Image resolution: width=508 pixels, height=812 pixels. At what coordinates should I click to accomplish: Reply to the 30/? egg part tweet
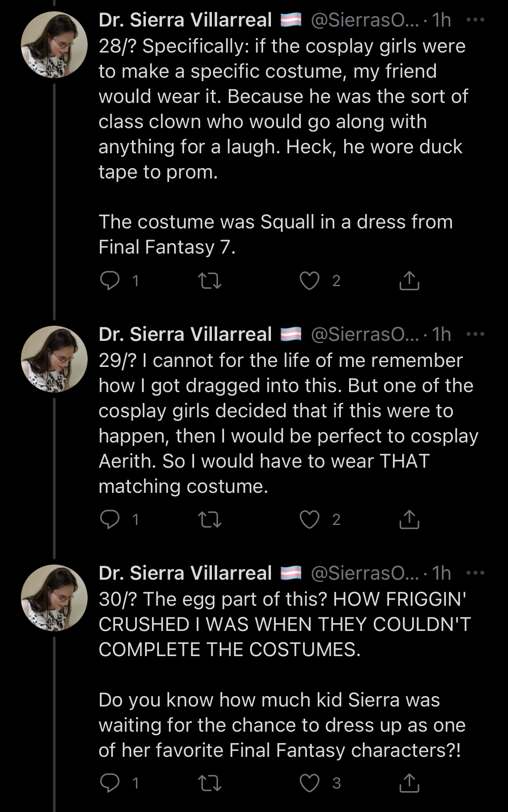pos(110,783)
